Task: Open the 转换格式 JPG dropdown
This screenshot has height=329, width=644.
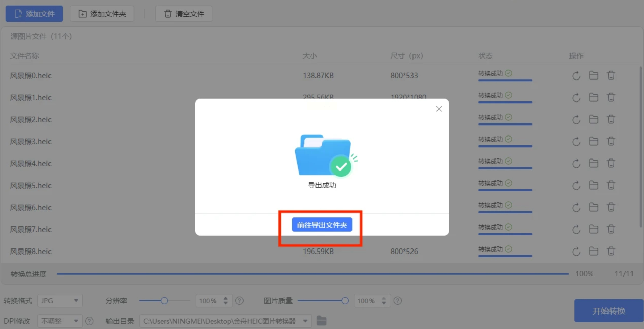Action: coord(60,301)
